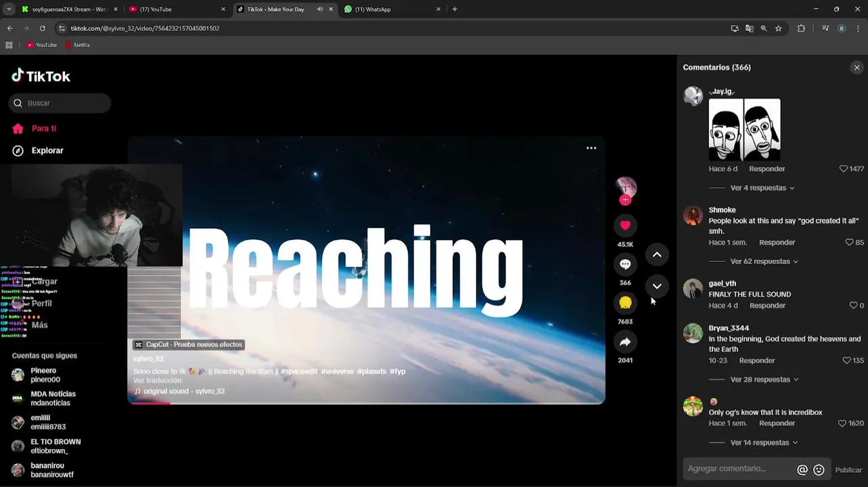Like Shmoke's comment

[849, 242]
